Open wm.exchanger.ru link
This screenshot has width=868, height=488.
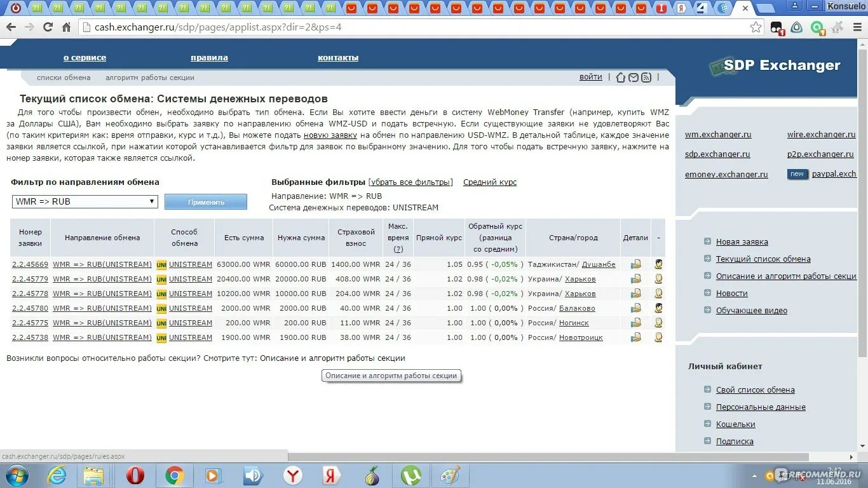718,135
